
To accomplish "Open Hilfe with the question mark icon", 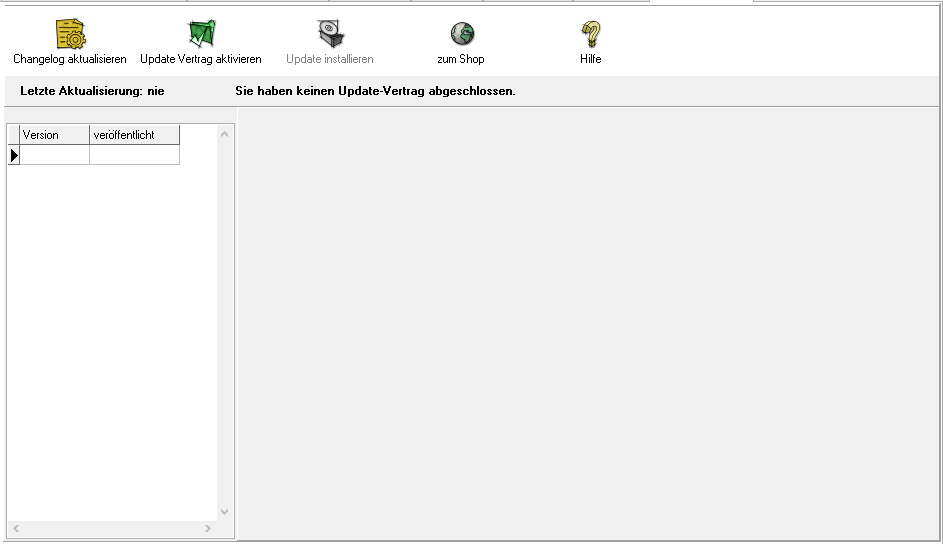I will tap(590, 35).
